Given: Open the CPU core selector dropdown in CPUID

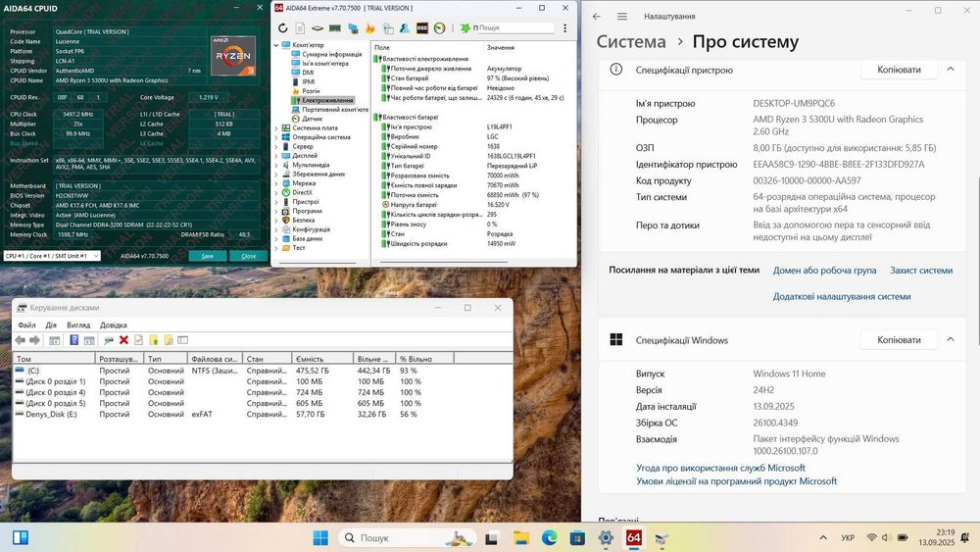Looking at the screenshot, I should pyautogui.click(x=52, y=256).
